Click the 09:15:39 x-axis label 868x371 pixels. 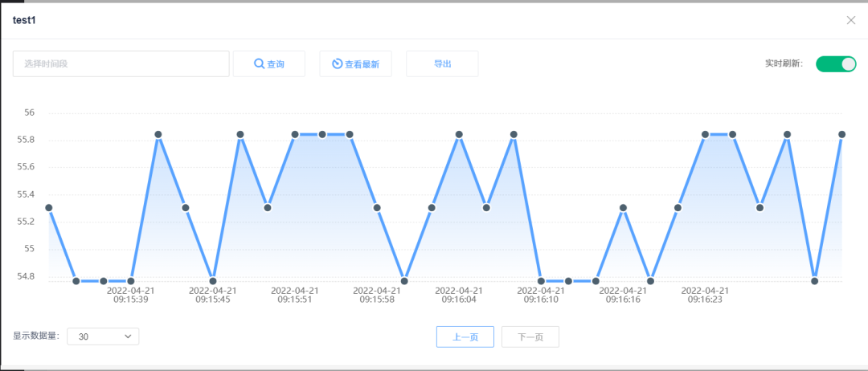pyautogui.click(x=131, y=296)
